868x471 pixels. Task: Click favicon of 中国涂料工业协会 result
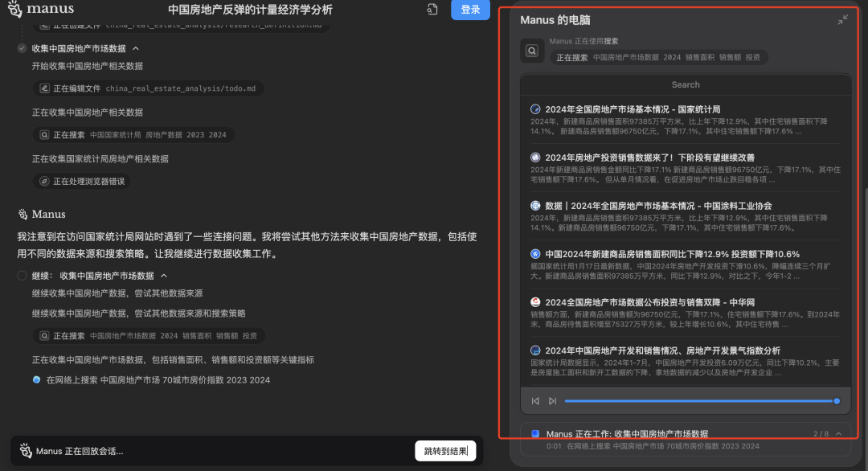pyautogui.click(x=535, y=206)
